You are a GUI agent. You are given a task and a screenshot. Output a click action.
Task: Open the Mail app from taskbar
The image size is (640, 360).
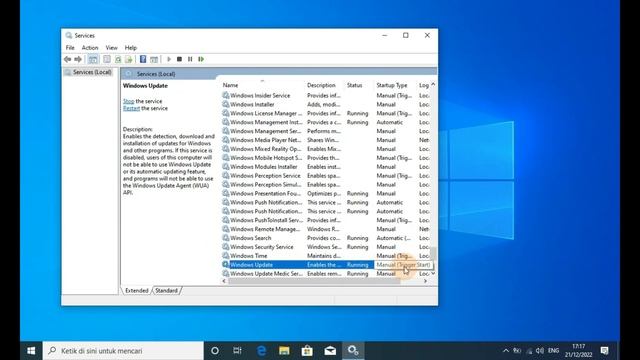pyautogui.click(x=330, y=351)
